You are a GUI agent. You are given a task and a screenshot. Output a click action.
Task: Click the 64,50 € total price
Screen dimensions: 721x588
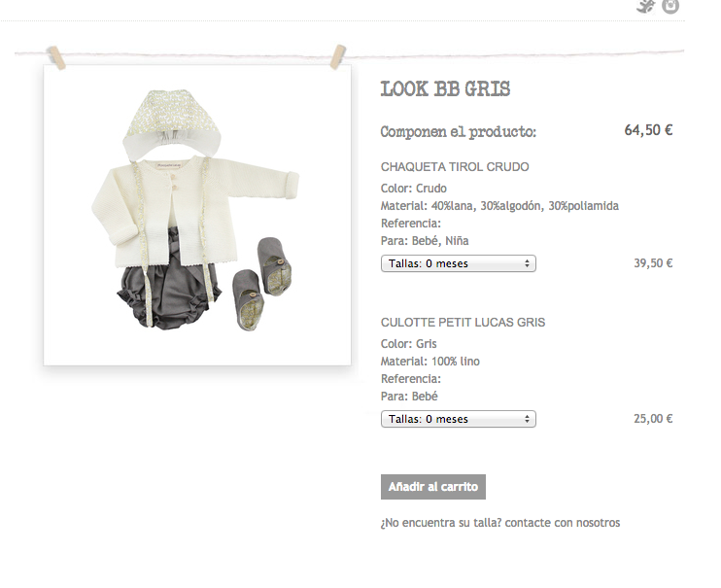648,130
